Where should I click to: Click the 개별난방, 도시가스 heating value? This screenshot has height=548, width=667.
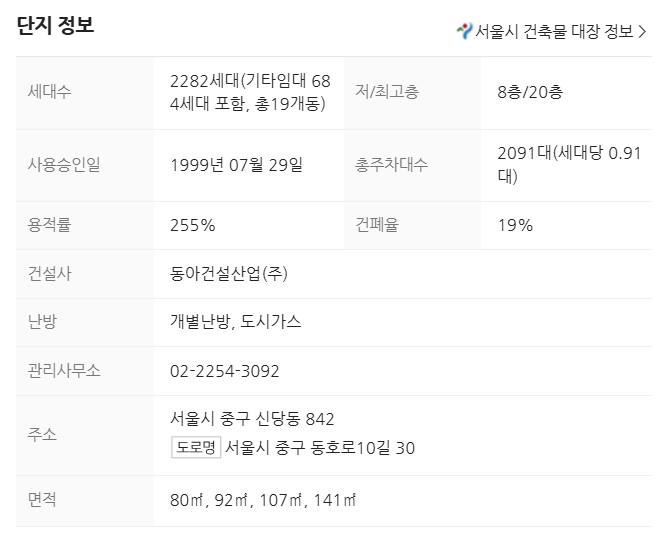coord(236,322)
